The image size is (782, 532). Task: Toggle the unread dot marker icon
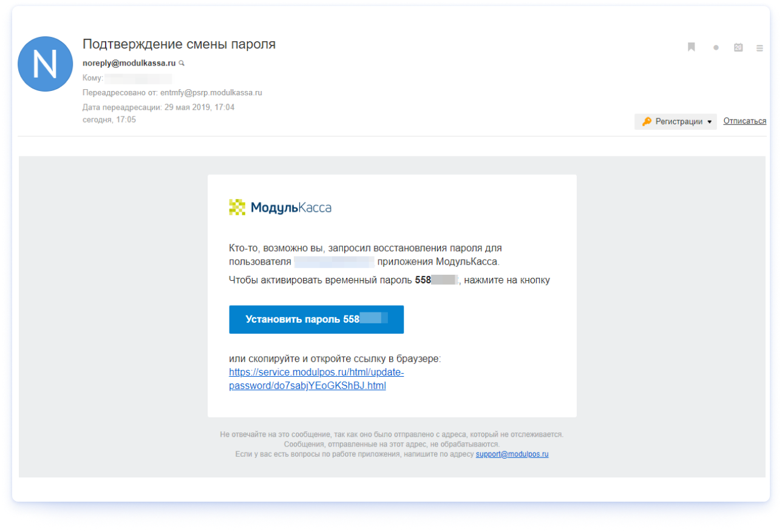coord(716,48)
